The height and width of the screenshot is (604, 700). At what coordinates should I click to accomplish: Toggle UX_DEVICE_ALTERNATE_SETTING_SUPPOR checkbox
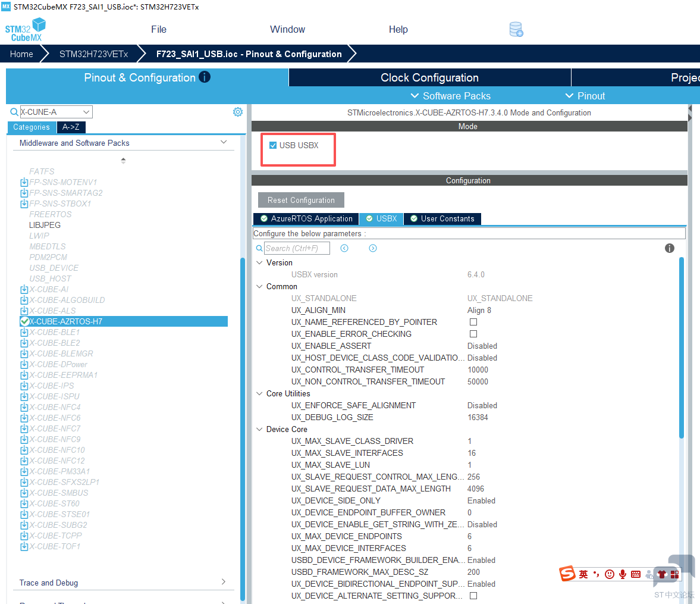(473, 596)
